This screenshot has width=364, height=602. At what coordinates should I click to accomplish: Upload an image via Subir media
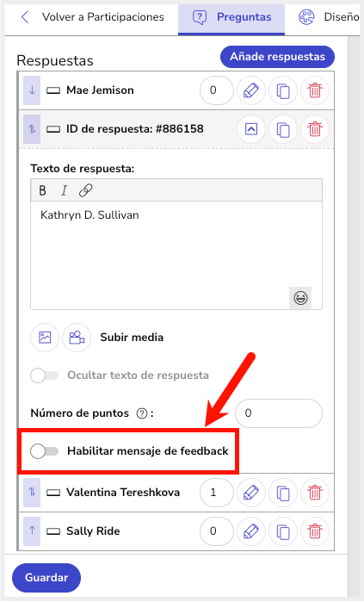pos(45,338)
